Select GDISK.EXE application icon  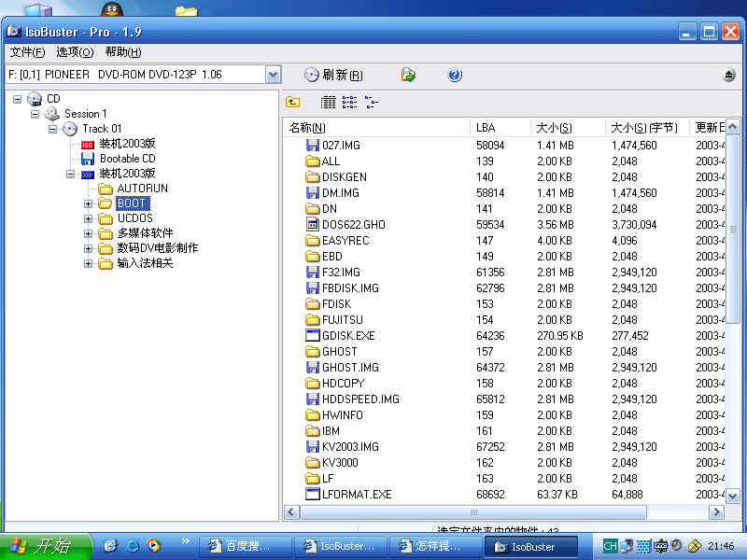pos(313,335)
